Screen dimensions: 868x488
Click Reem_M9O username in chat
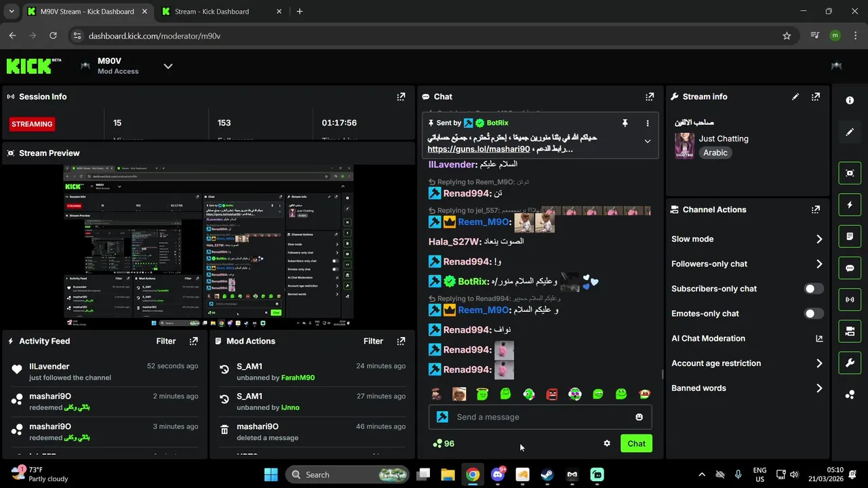tap(483, 222)
